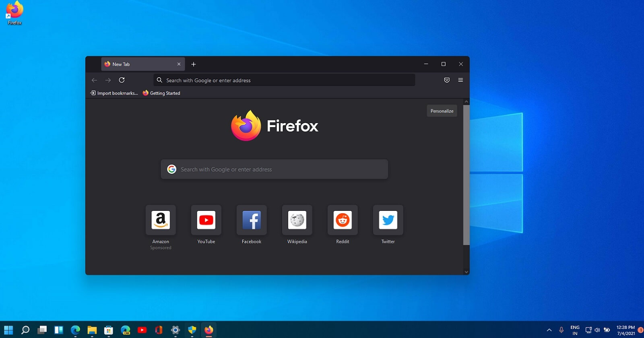Open the YouTube shortcut tile
The height and width of the screenshot is (338, 644).
coord(206,220)
